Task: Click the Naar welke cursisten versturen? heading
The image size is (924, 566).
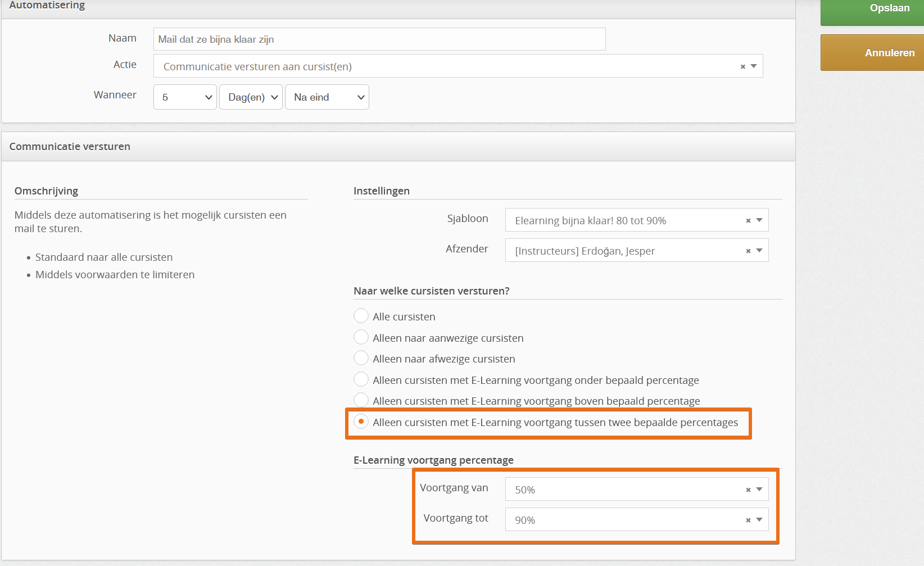Action: (x=431, y=291)
